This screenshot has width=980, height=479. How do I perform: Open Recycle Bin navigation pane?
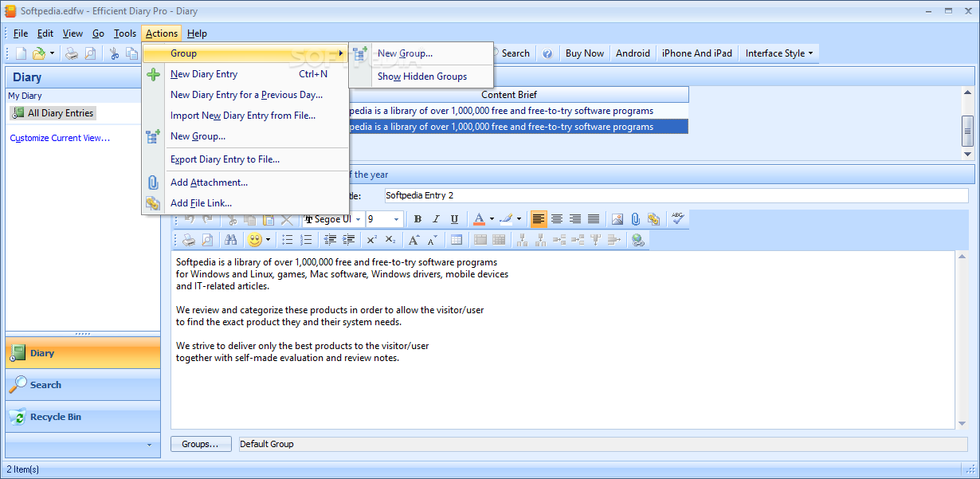(83, 417)
